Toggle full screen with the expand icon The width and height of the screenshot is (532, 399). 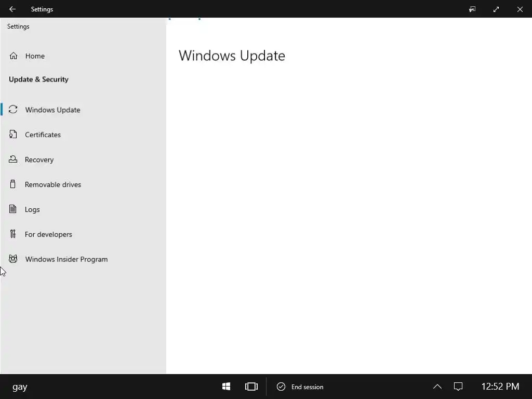(496, 9)
